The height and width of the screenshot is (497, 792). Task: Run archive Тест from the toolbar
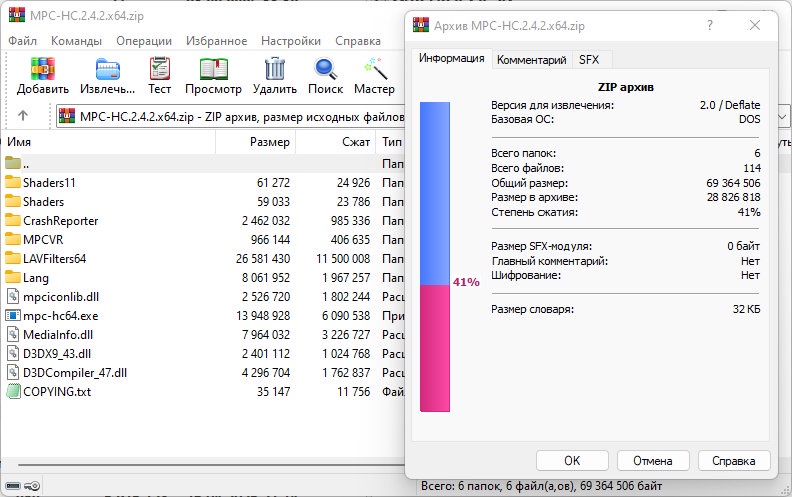point(160,69)
